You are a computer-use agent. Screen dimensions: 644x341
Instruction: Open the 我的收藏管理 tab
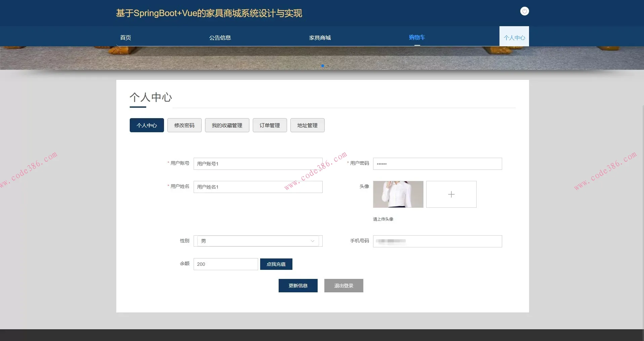pyautogui.click(x=227, y=125)
